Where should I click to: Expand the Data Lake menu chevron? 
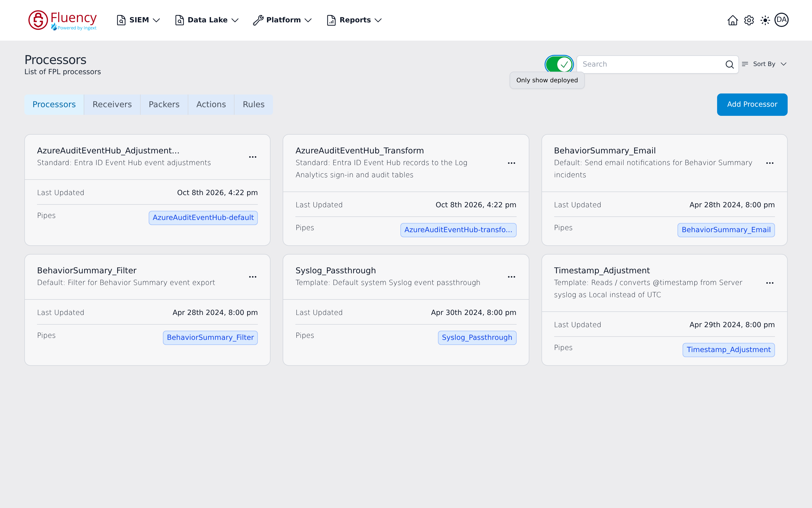235,20
